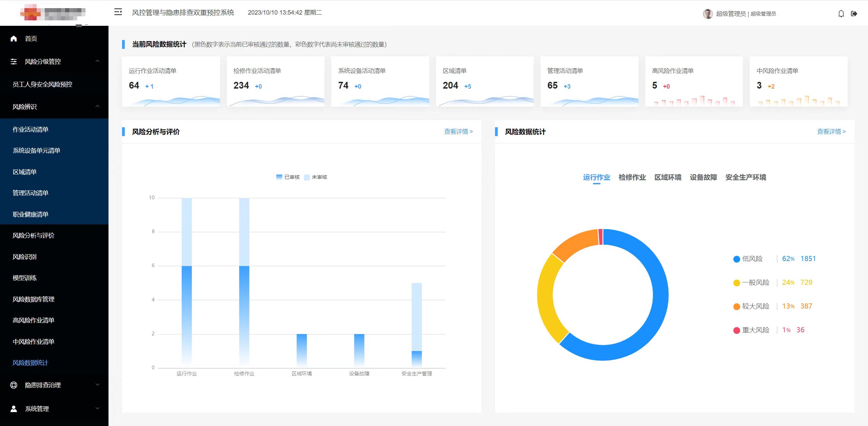This screenshot has height=426, width=868.
Task: Open 系统设备单元清单 in sidebar
Action: click(x=54, y=150)
